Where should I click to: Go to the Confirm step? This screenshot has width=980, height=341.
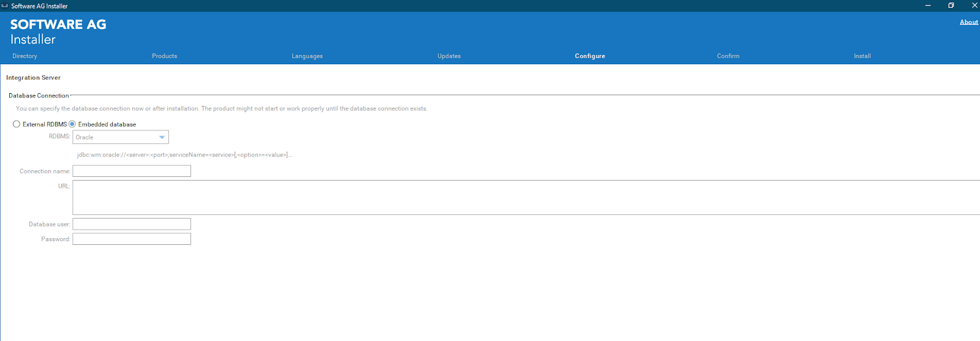[728, 56]
